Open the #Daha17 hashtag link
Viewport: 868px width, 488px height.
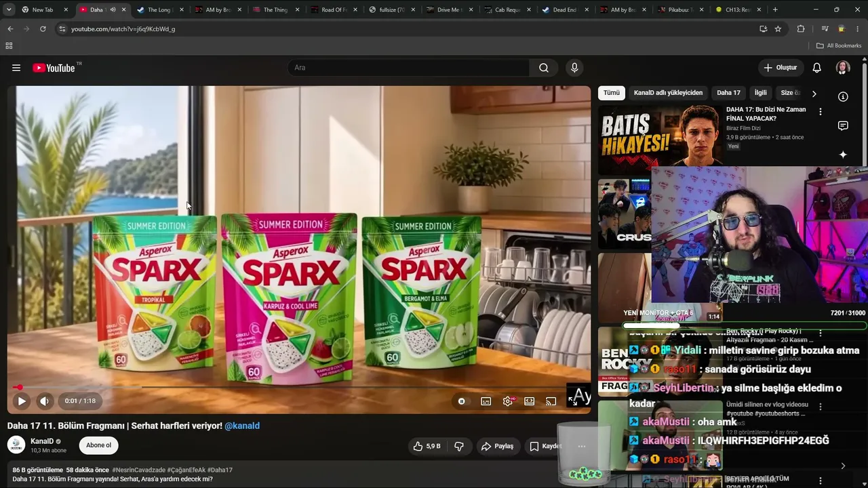[x=220, y=470]
